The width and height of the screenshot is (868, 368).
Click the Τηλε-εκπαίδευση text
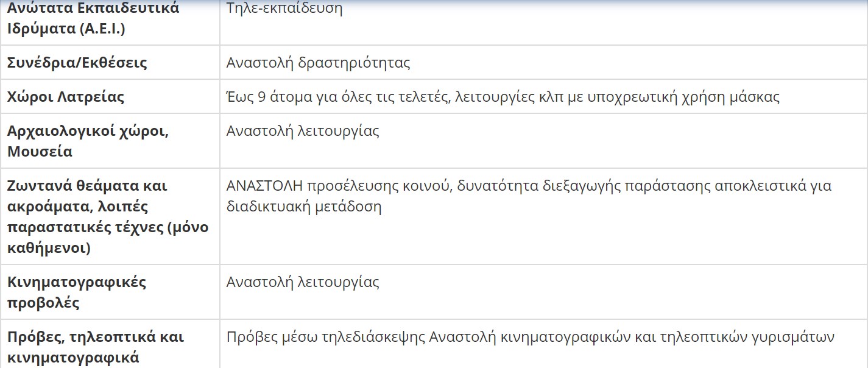(284, 9)
